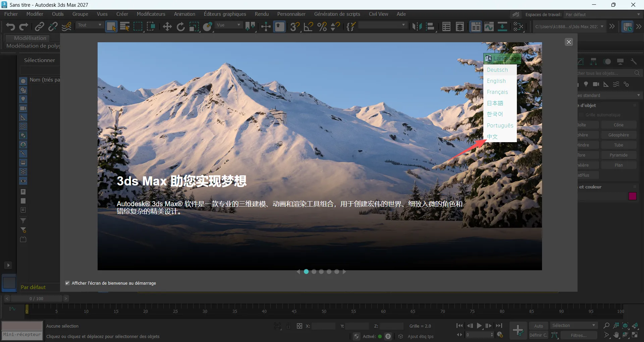This screenshot has height=342, width=644.
Task: Click the Zoom magnifier viewport icon
Action: pos(606,326)
